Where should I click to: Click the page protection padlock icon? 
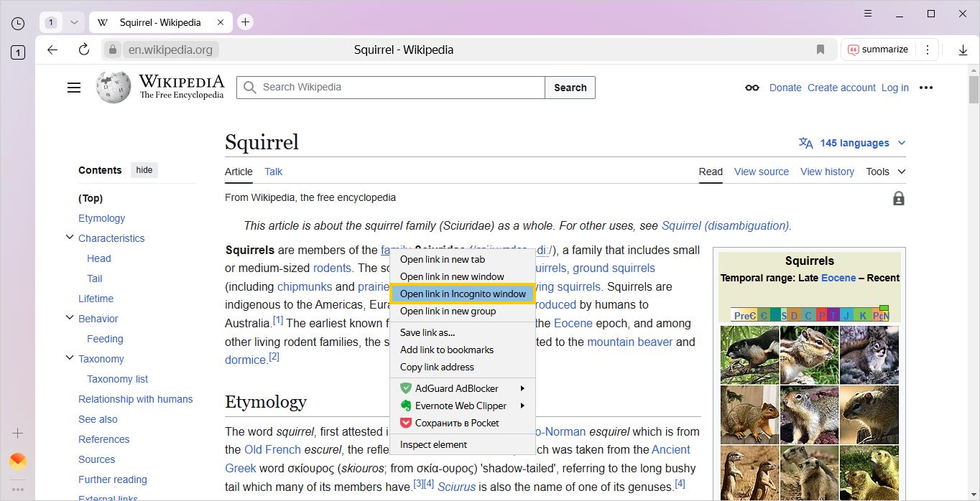(x=898, y=199)
